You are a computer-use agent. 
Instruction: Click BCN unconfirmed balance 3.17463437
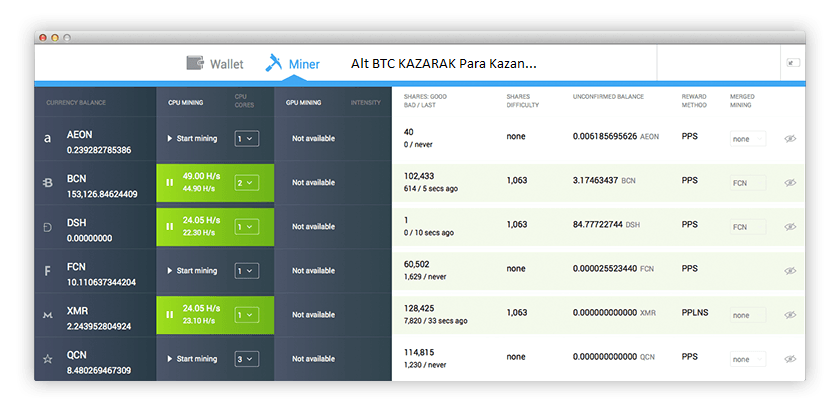595,181
